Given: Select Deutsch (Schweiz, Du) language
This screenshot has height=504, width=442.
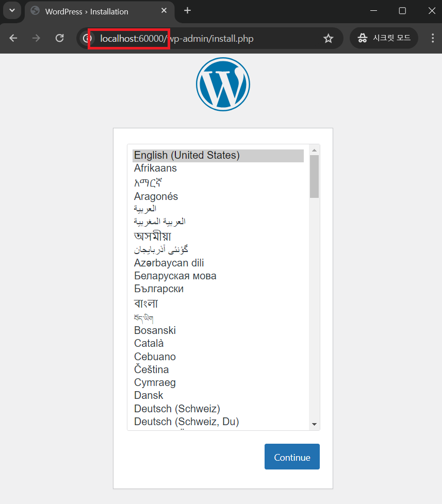Looking at the screenshot, I should tap(218, 422).
